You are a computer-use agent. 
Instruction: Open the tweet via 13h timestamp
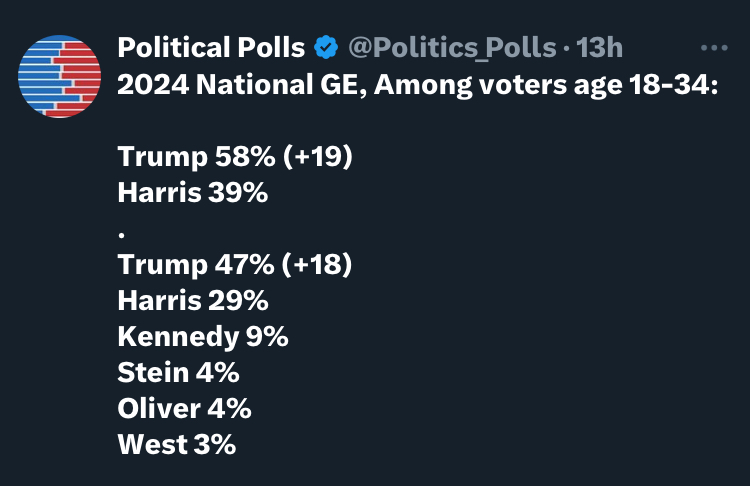pyautogui.click(x=599, y=47)
